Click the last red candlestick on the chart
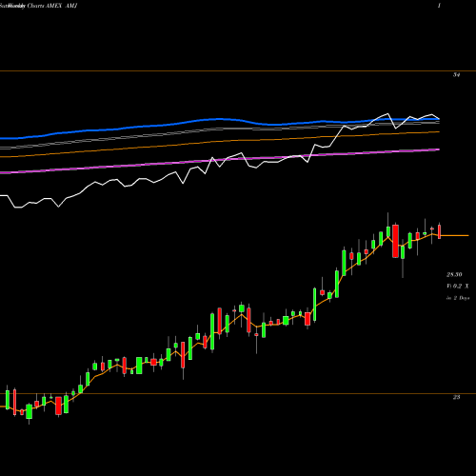The height and width of the screenshot is (476, 476). (440, 231)
